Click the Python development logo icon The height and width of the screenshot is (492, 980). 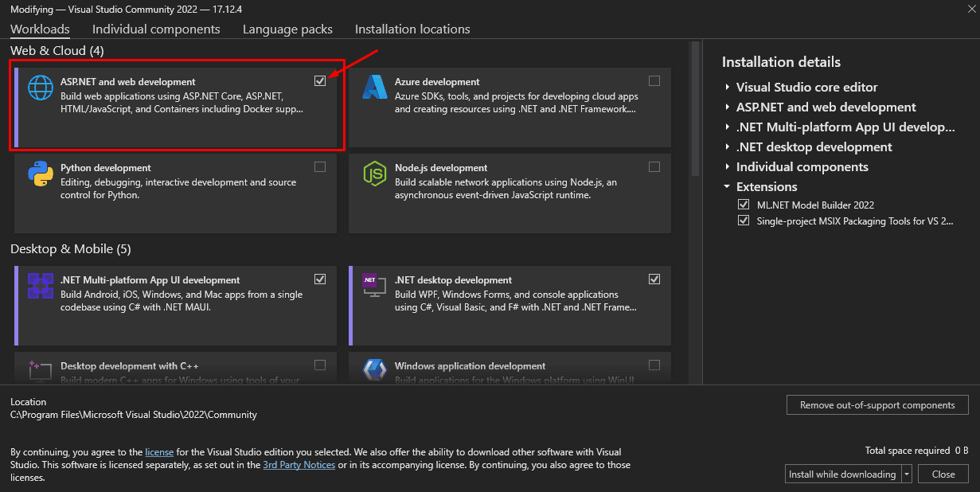(40, 173)
